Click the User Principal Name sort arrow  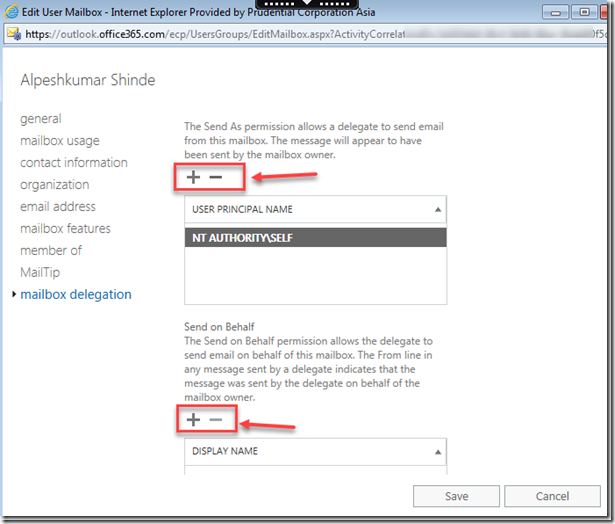[x=438, y=210]
